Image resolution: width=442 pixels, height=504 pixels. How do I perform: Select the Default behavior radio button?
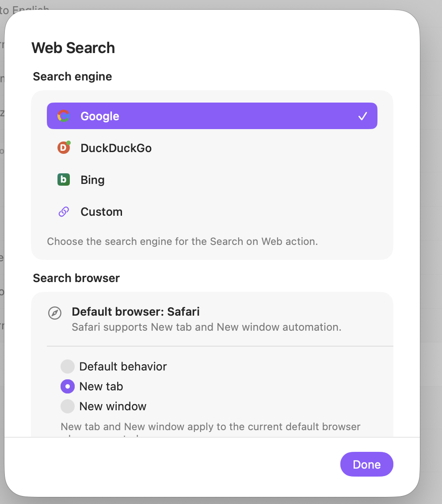(68, 367)
